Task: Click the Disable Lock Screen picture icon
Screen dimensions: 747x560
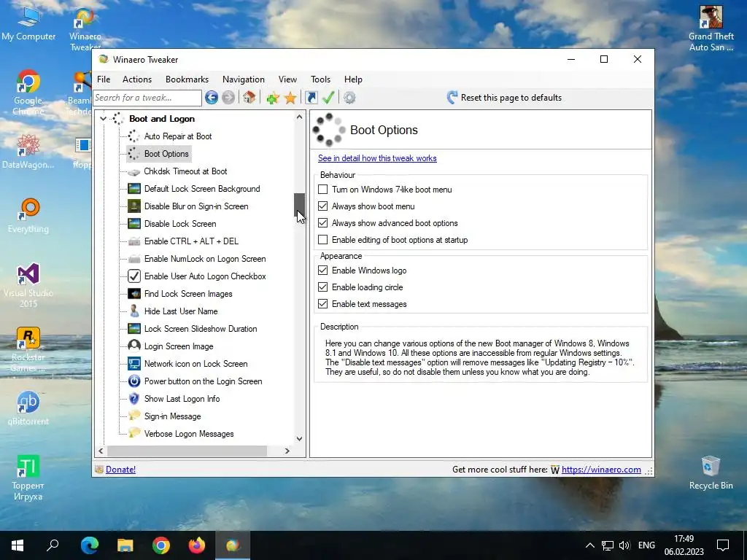Action: tap(134, 224)
